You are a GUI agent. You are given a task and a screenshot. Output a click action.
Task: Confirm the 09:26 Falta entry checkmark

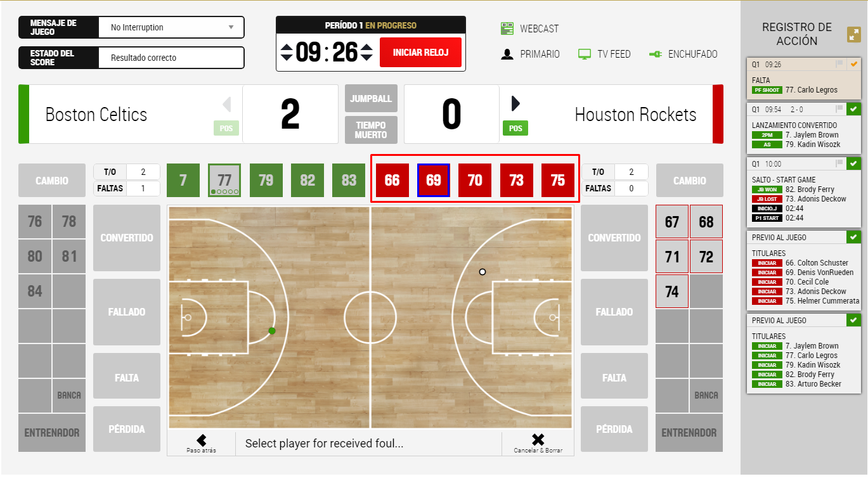pos(854,64)
